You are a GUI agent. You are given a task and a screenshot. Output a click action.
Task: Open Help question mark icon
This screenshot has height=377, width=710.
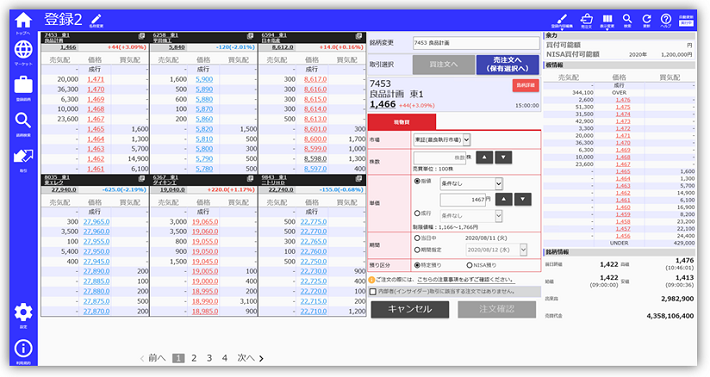click(666, 19)
